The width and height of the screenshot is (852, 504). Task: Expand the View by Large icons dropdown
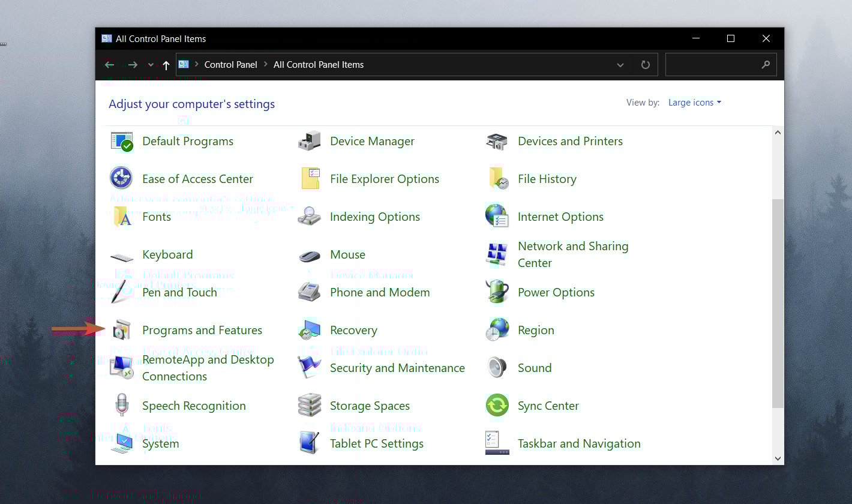coord(695,103)
